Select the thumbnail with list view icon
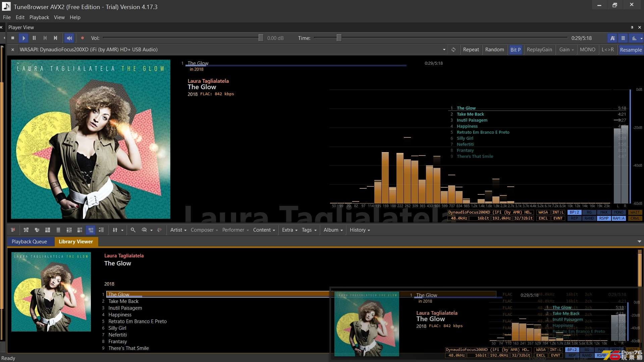Image resolution: width=644 pixels, height=362 pixels. click(80, 230)
